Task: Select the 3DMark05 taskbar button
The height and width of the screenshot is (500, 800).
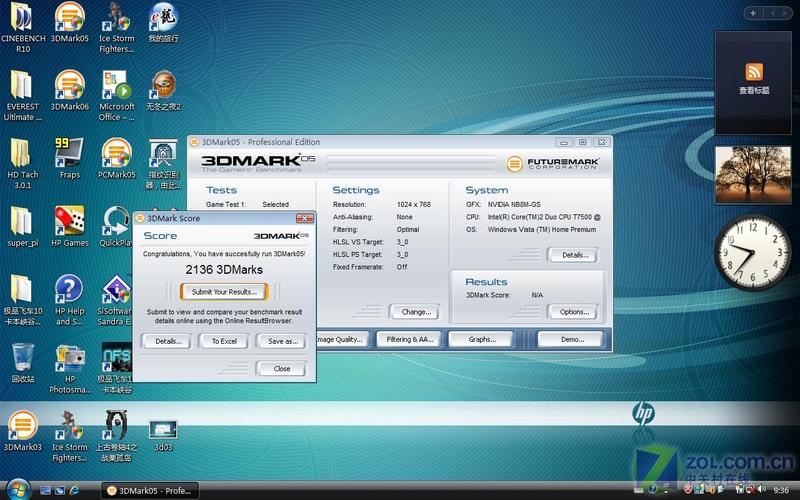Action: [149, 491]
